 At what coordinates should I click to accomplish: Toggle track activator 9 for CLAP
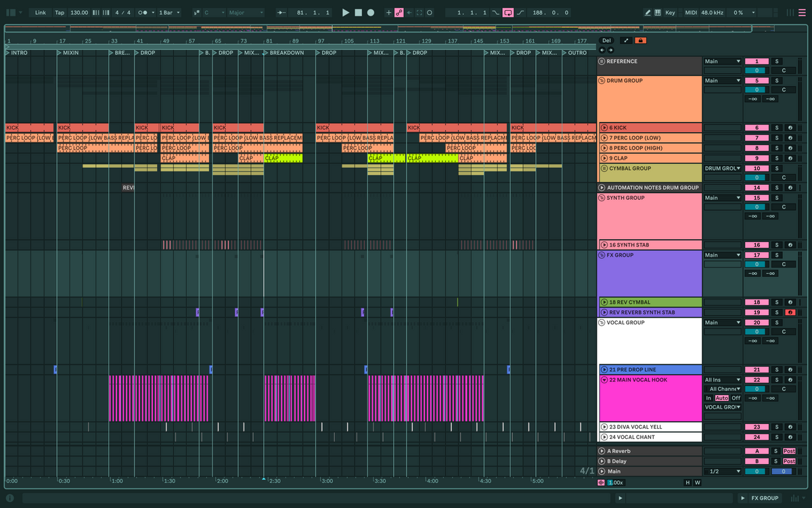[757, 158]
